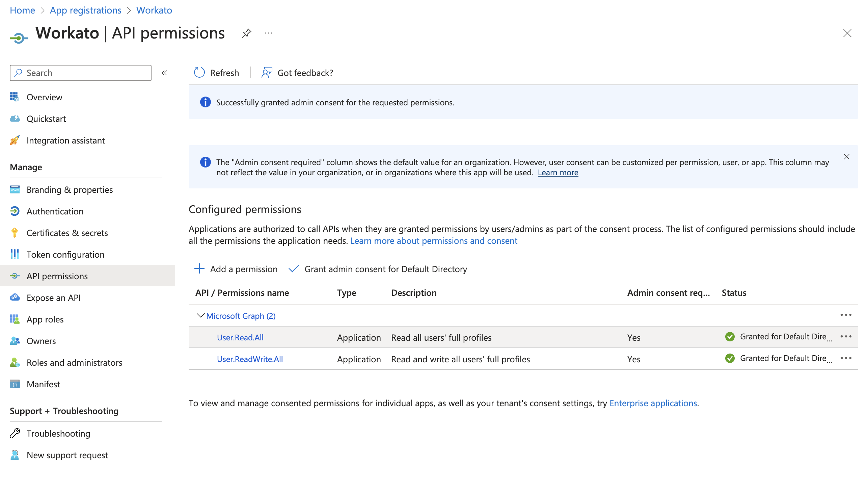Navigate to Home via breadcrumb
This screenshot has height=493, width=868.
[22, 10]
